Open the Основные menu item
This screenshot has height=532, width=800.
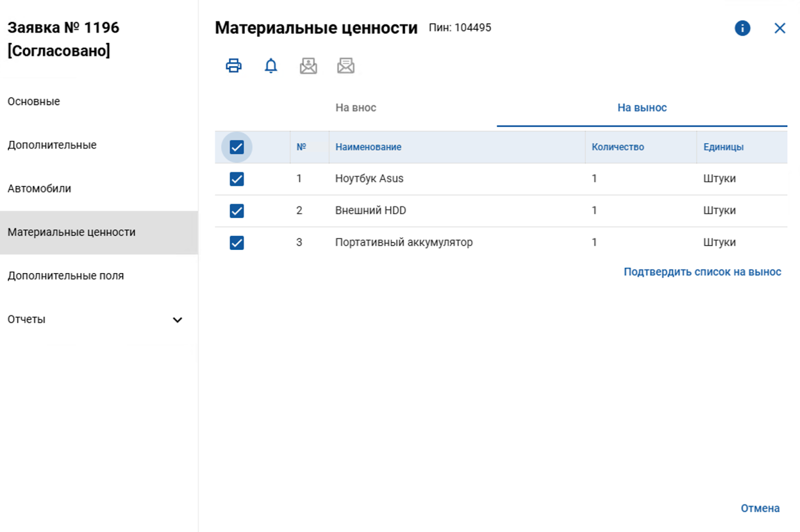click(x=33, y=101)
